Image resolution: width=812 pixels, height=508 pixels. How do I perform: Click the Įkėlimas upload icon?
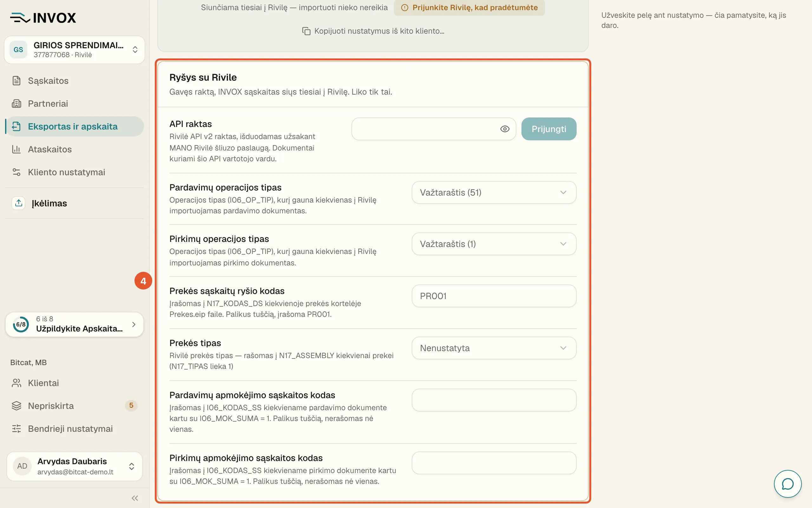pyautogui.click(x=18, y=203)
